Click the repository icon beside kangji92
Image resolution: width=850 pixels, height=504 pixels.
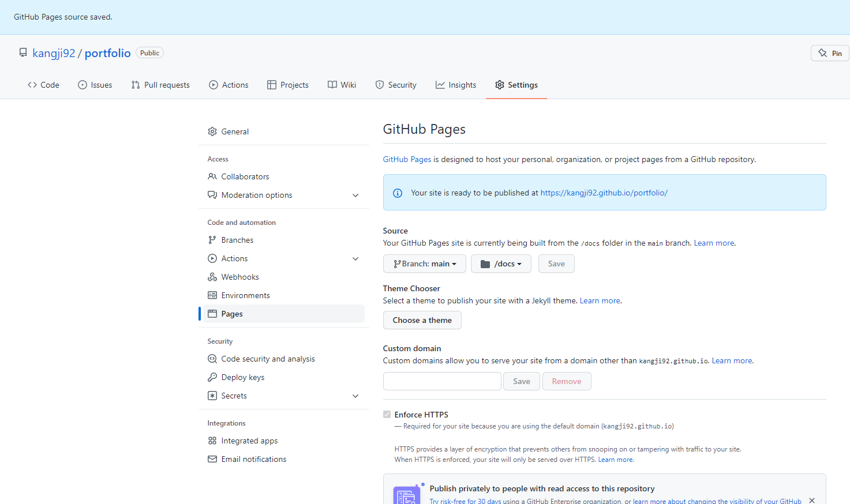[x=23, y=52]
